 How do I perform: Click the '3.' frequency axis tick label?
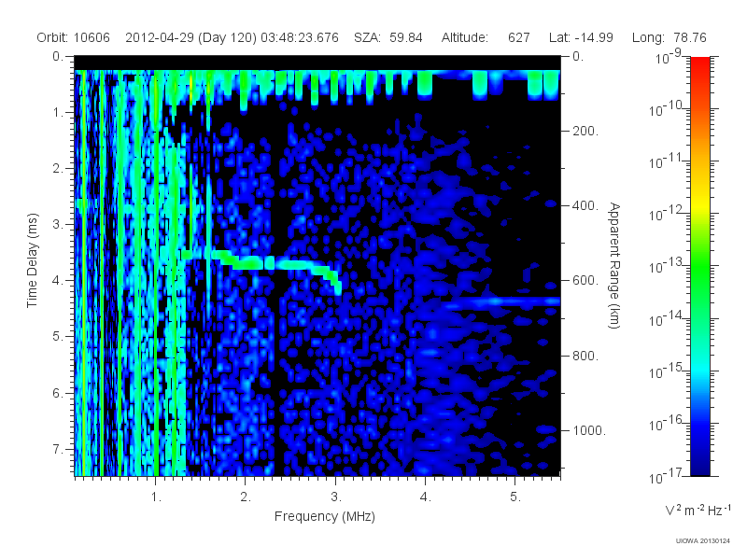[336, 497]
